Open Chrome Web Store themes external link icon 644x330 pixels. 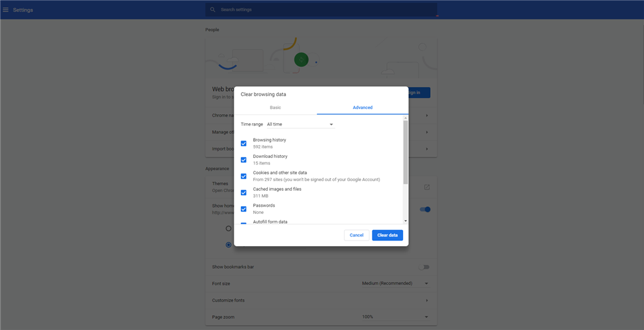click(x=426, y=187)
